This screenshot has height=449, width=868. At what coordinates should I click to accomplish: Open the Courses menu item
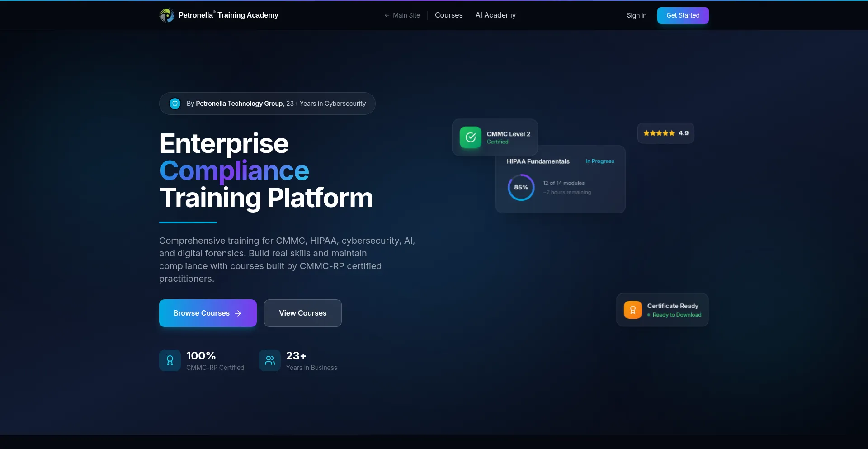(449, 15)
